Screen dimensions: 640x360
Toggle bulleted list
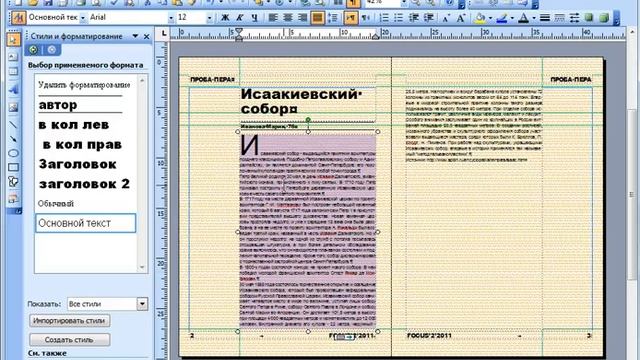pyautogui.click(x=399, y=18)
